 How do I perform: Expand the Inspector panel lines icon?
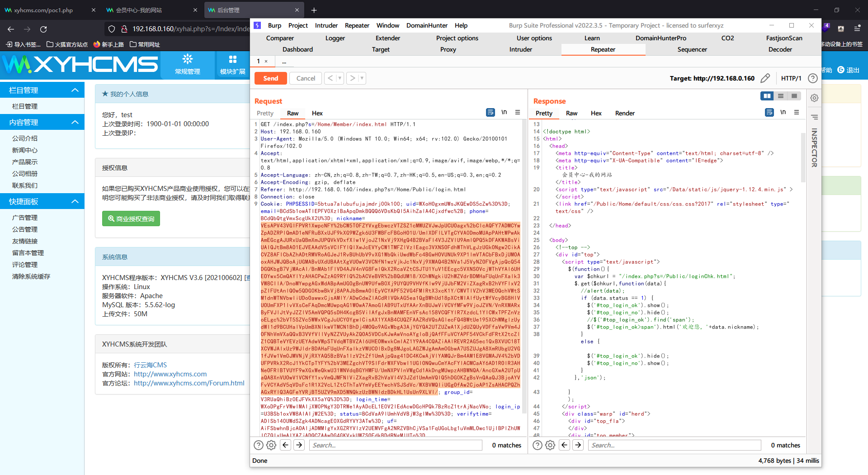tap(814, 117)
